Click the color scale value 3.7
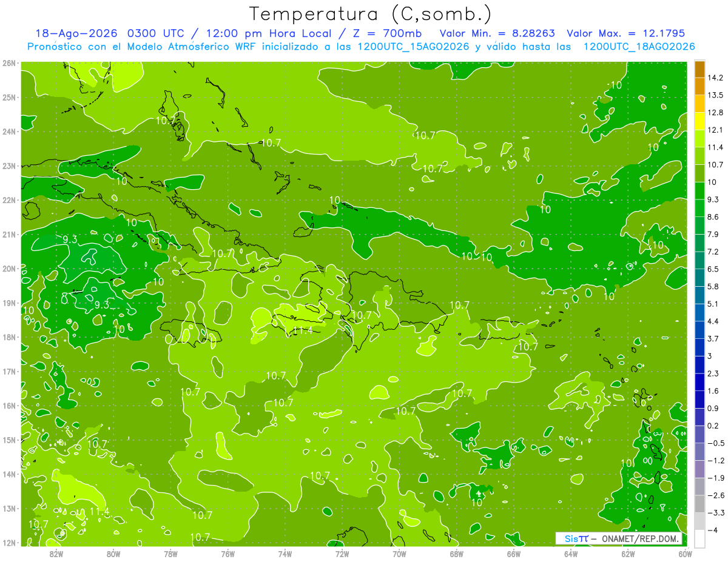This screenshot has height=562, width=728. tap(713, 338)
